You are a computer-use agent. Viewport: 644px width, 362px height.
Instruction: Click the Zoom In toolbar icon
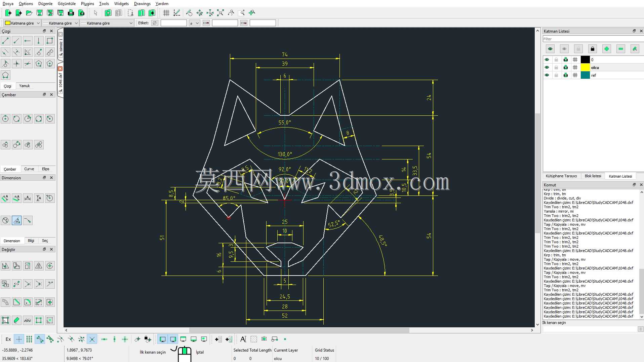tap(200, 13)
